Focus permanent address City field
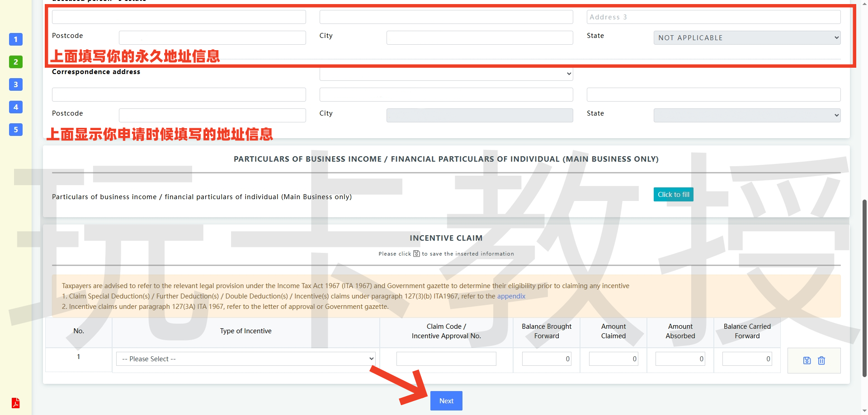The width and height of the screenshot is (868, 415). pos(480,38)
